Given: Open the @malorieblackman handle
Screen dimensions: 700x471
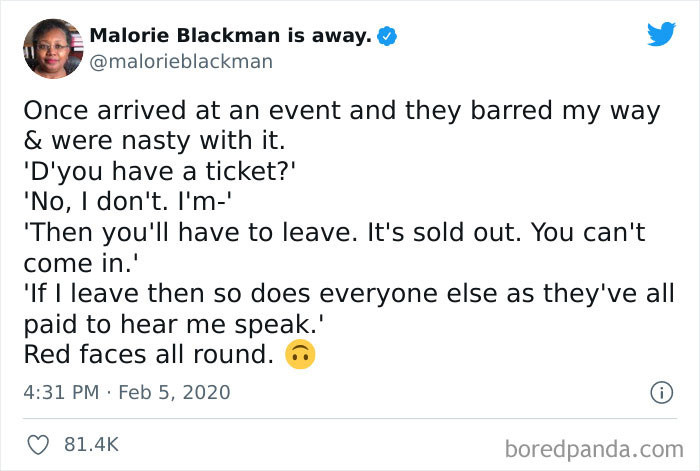Looking at the screenshot, I should (x=180, y=61).
